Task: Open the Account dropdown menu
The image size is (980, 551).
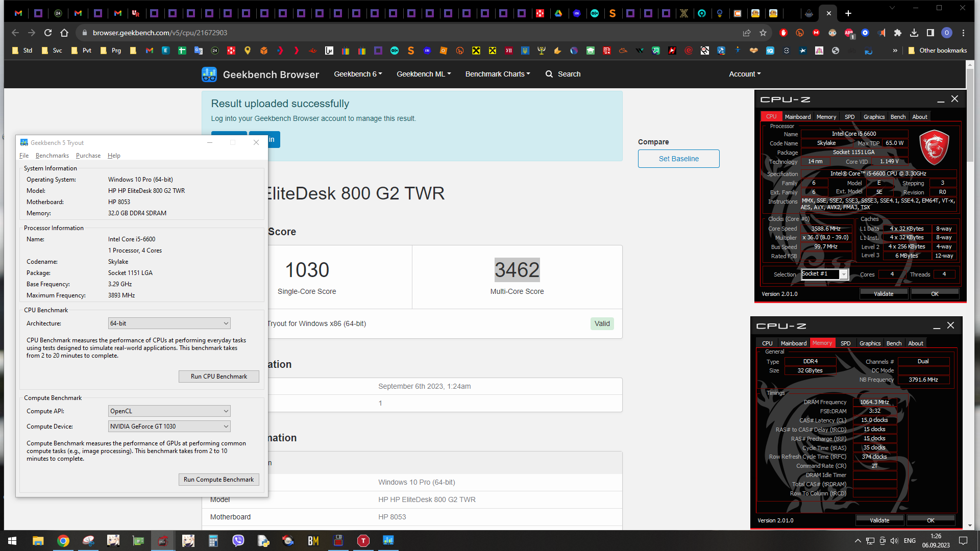Action: coord(745,74)
